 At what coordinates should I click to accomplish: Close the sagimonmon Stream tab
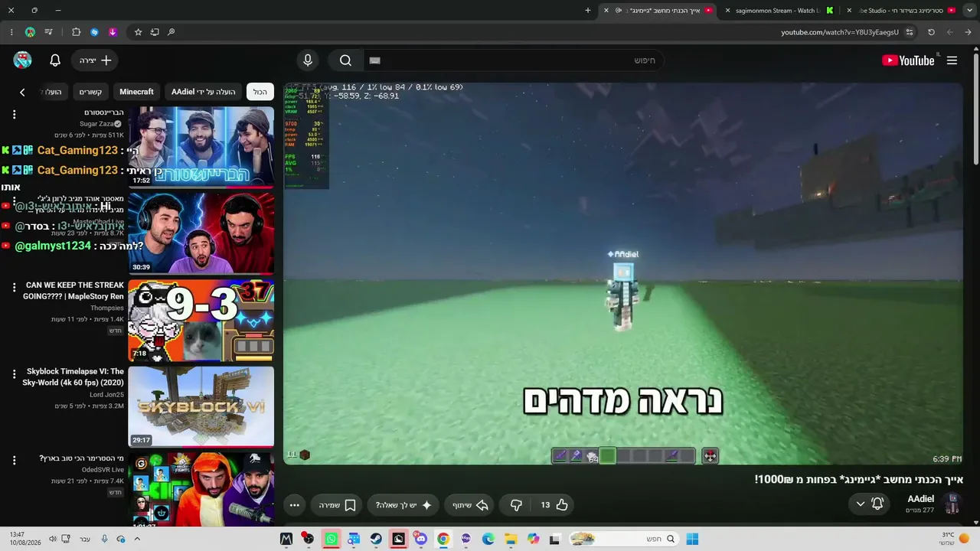coord(727,11)
